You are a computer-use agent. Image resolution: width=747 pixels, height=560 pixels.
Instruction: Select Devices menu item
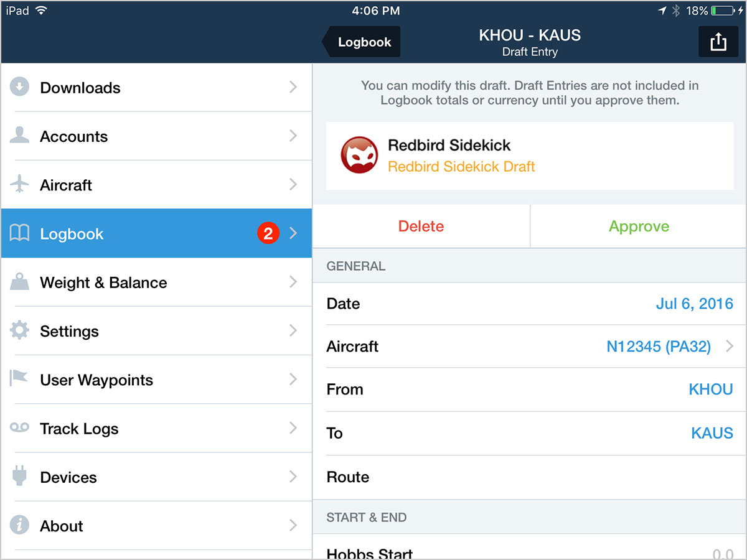[x=156, y=477]
